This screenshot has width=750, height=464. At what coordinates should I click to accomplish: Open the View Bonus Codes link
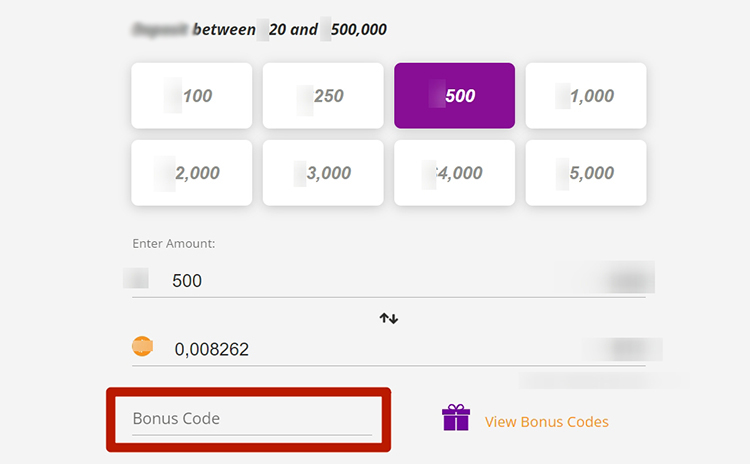(x=546, y=422)
